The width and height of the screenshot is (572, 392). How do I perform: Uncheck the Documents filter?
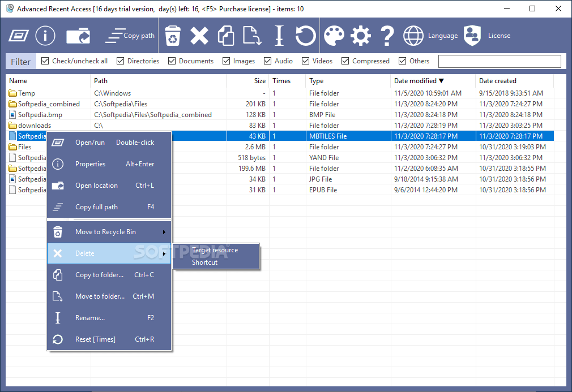coord(172,61)
